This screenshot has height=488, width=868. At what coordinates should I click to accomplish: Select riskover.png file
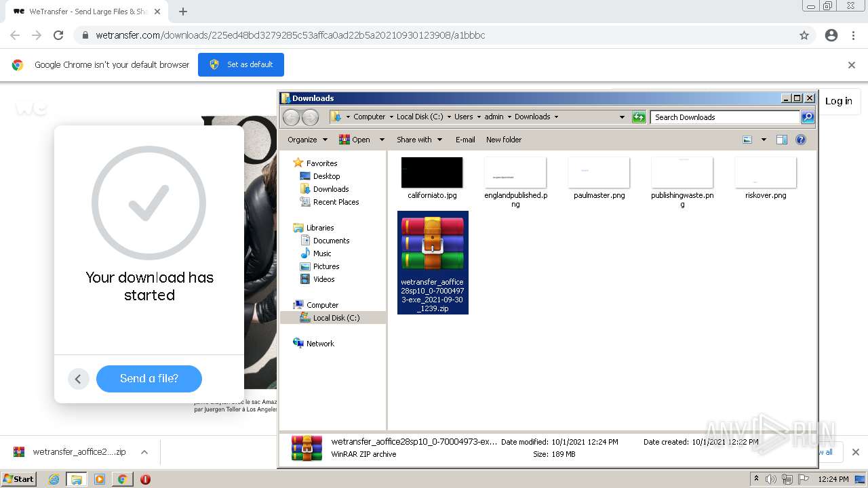[766, 178]
